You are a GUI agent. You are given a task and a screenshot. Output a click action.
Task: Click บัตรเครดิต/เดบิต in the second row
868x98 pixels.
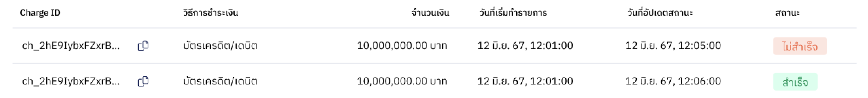220,81
